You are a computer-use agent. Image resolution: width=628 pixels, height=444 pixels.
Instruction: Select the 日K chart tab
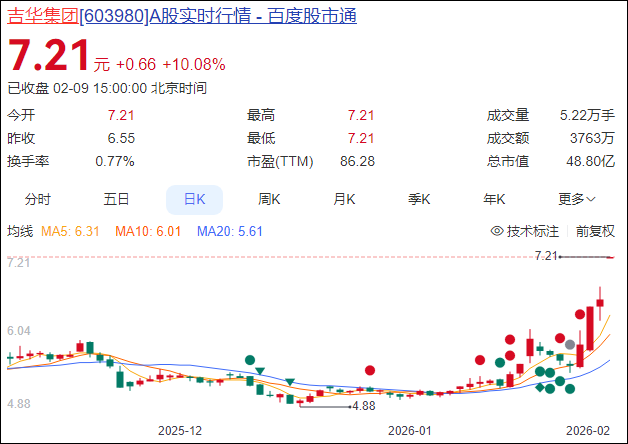(194, 199)
